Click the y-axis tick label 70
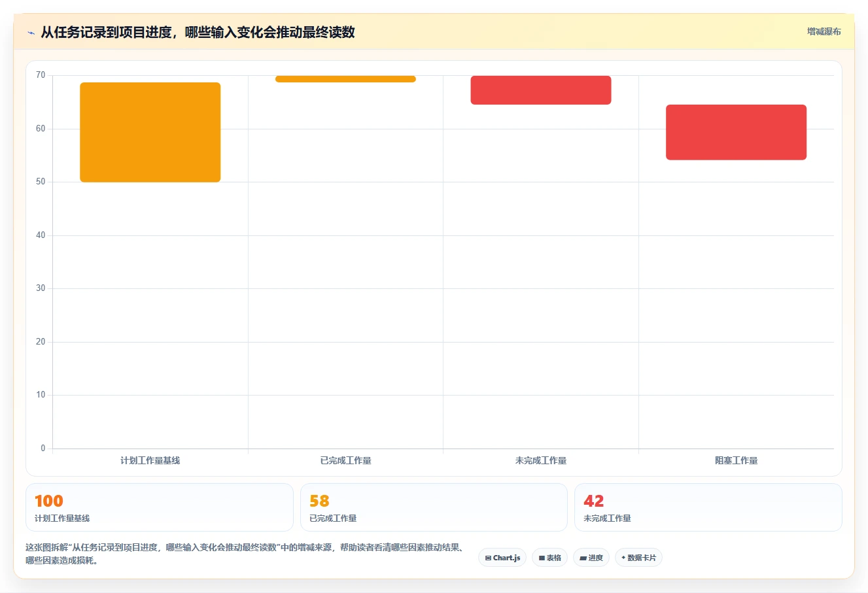Image resolution: width=868 pixels, height=593 pixels. (x=41, y=75)
